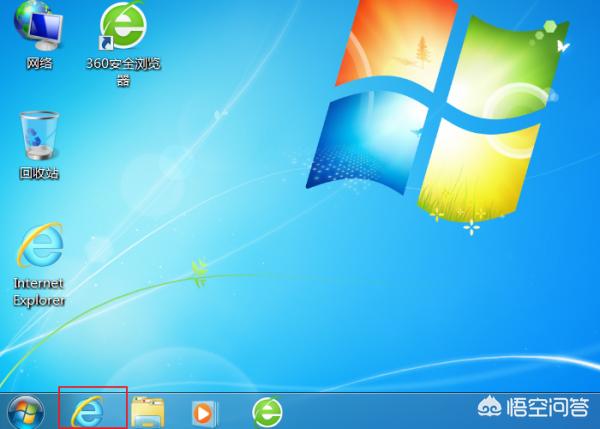Click the 回收站 text label
This screenshot has height=429, width=600.
coord(39,173)
